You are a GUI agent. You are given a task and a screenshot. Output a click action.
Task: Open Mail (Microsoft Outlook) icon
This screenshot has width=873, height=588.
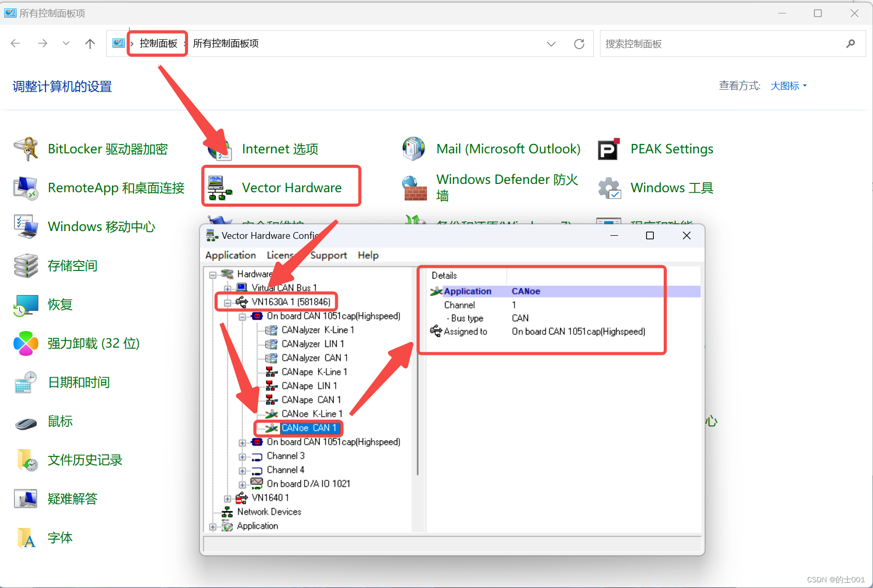coord(414,149)
